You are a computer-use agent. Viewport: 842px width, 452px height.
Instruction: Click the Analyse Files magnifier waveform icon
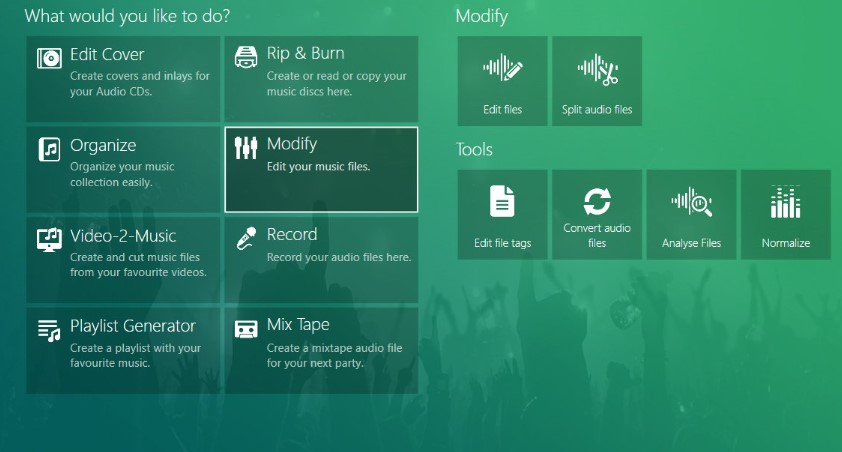692,202
